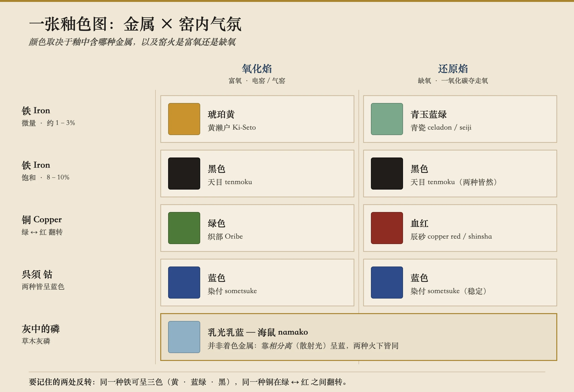Screen dimensions: 574x392
Task: Click the text 饱和 · 8 – 10%
Action: [45, 177]
